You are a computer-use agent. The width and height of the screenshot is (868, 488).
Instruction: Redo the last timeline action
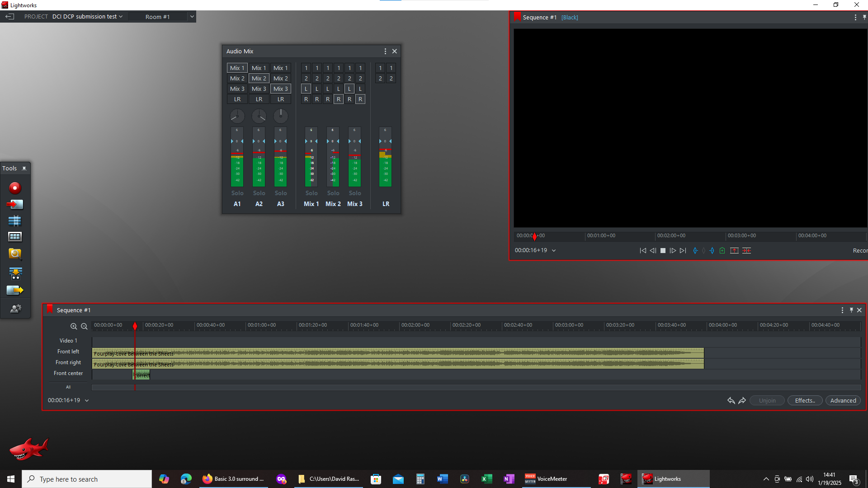[x=742, y=401]
